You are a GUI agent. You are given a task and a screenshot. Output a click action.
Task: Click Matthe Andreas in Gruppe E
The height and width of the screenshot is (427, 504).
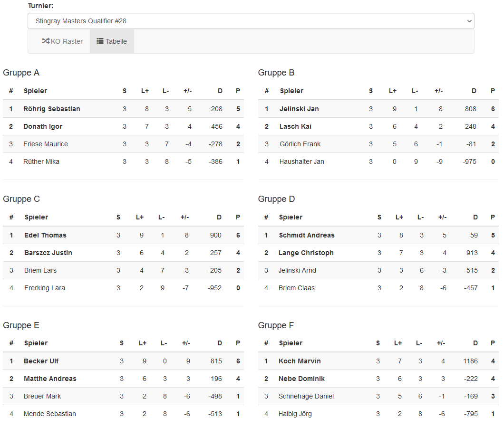click(x=50, y=379)
